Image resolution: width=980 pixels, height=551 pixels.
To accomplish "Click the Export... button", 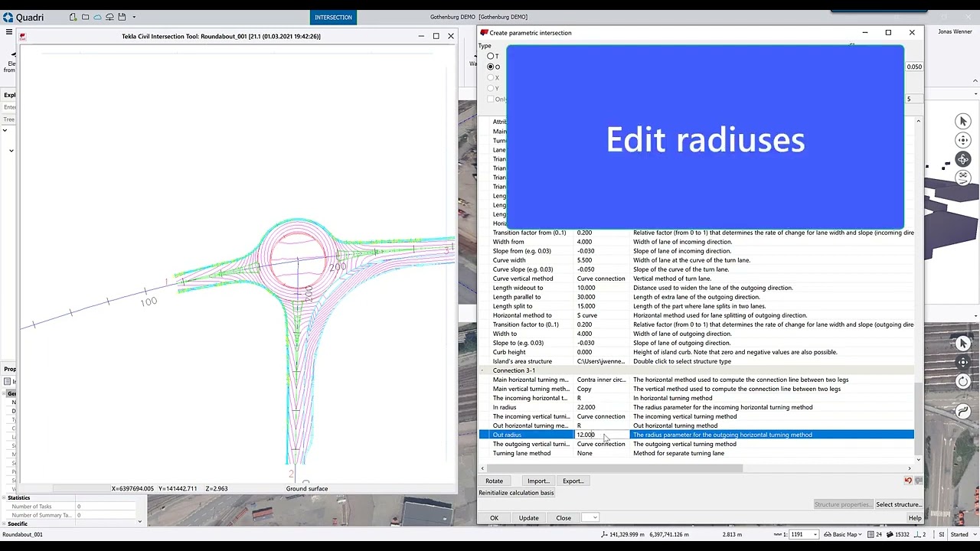I will coord(573,481).
